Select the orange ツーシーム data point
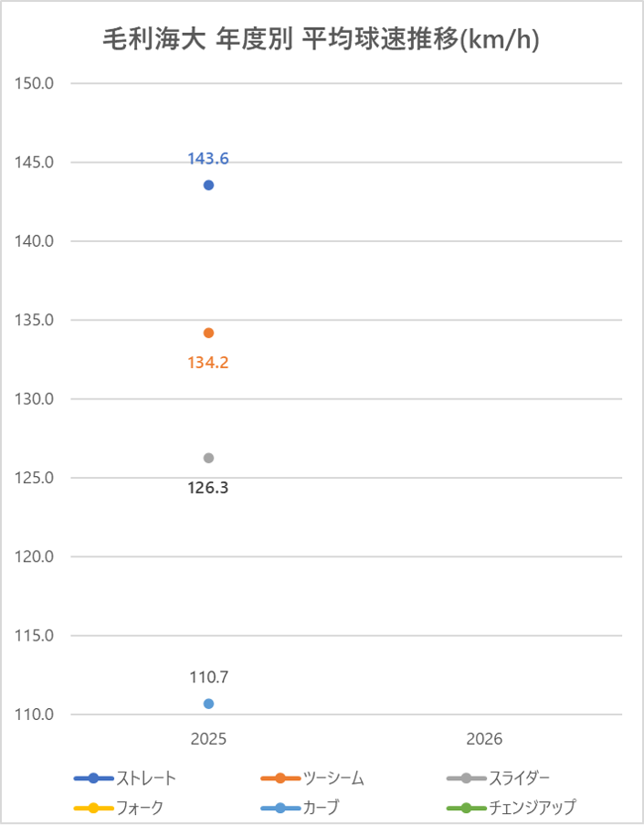644x825 pixels. pyautogui.click(x=208, y=333)
